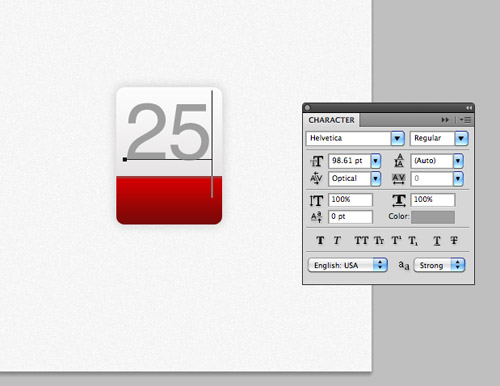Collapse the panel with title bar arrows
The height and width of the screenshot is (386, 500).
[469, 108]
